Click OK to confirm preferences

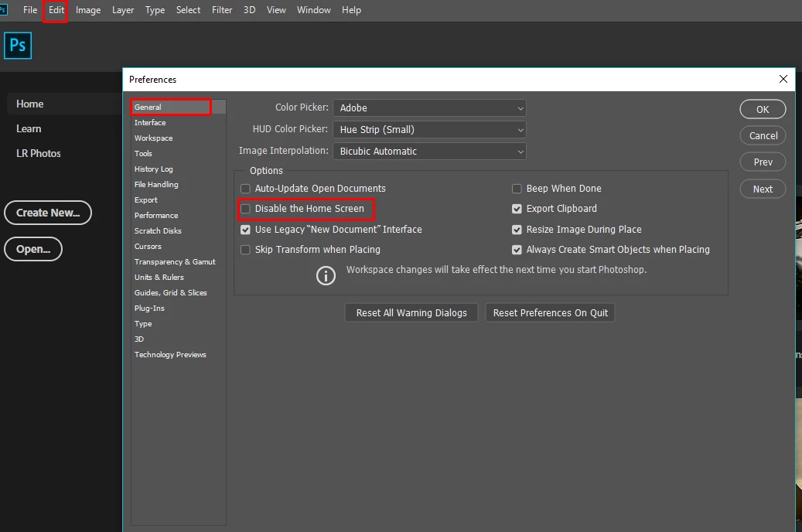[x=763, y=110]
